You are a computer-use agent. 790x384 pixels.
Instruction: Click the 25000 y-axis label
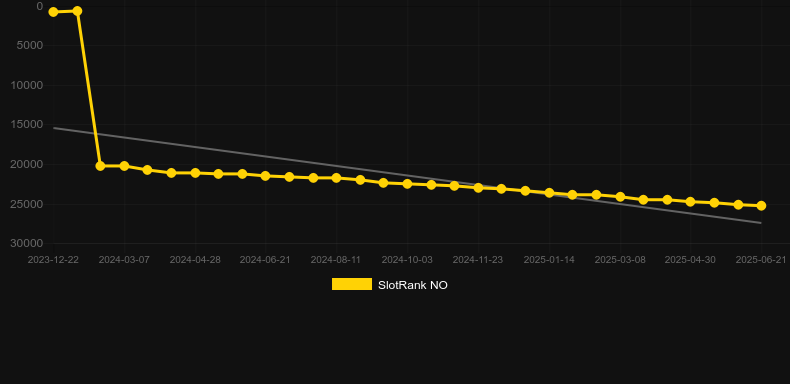27,204
